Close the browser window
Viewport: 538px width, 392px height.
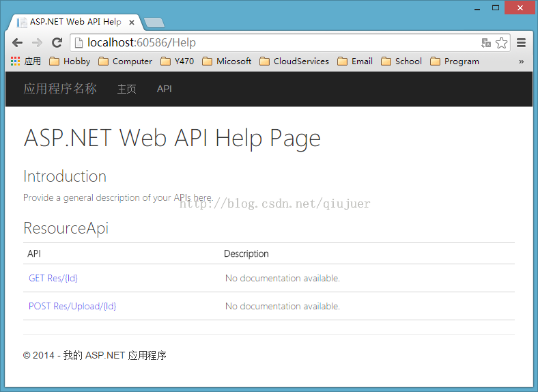pos(520,8)
